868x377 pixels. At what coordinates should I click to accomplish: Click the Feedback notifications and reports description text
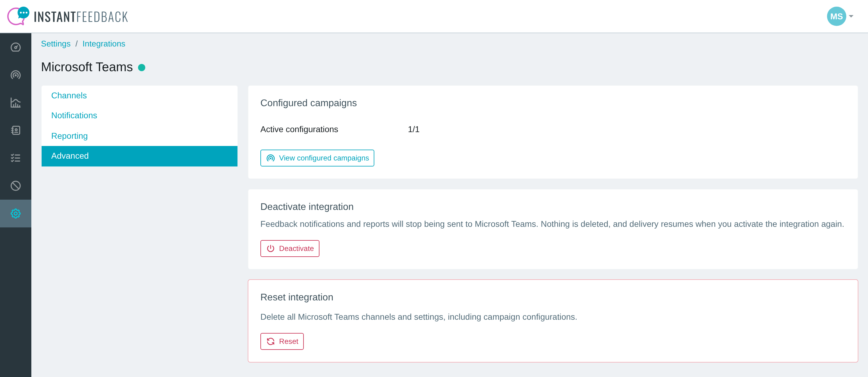click(552, 224)
